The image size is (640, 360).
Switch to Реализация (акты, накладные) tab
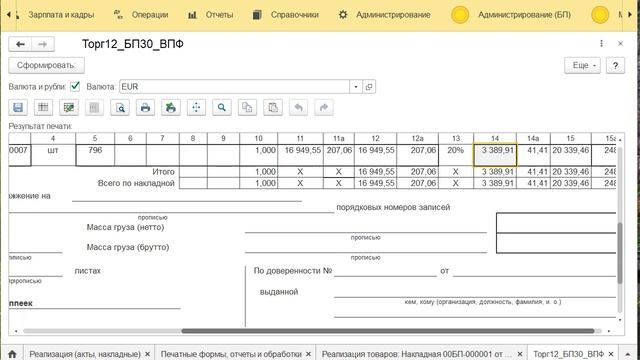click(x=85, y=354)
